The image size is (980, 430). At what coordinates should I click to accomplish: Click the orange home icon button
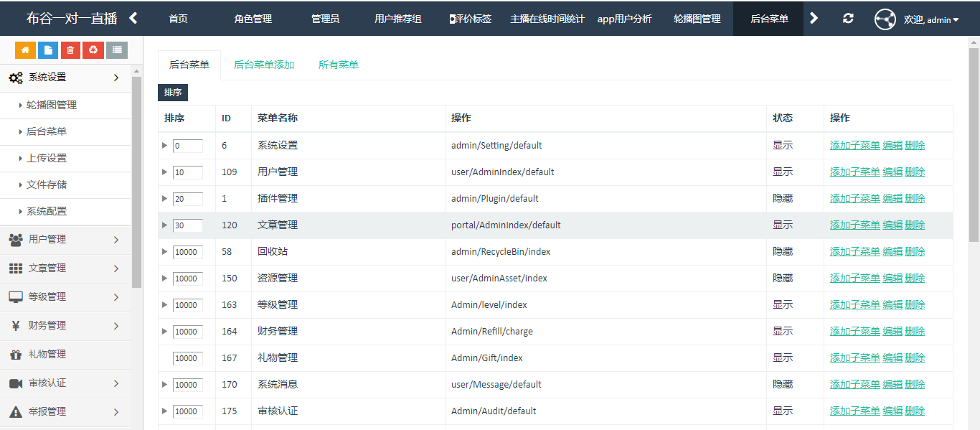point(25,50)
